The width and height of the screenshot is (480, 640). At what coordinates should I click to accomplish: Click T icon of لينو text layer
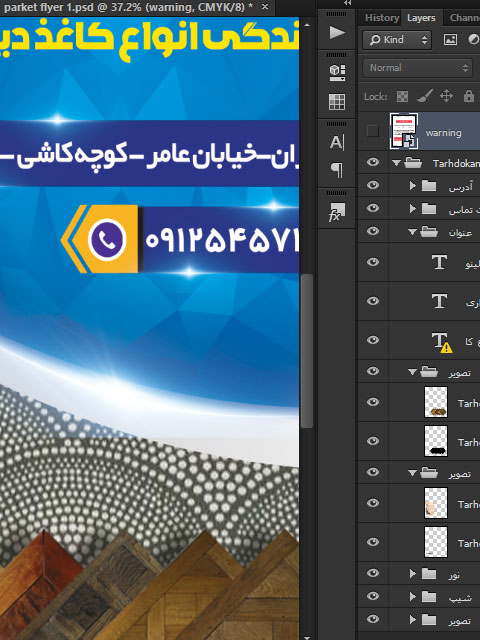(439, 262)
